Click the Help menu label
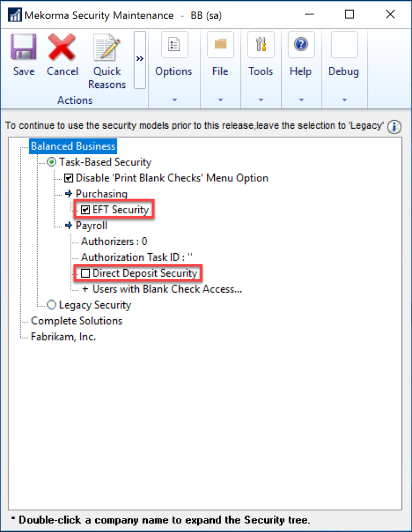This screenshot has height=532, width=412. coord(300,72)
